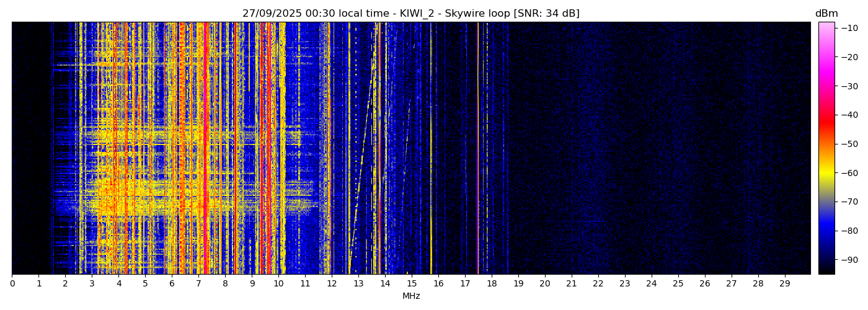The height and width of the screenshot is (310, 868).
Task: Click the dBm label above the colorbar
Action: click(826, 14)
